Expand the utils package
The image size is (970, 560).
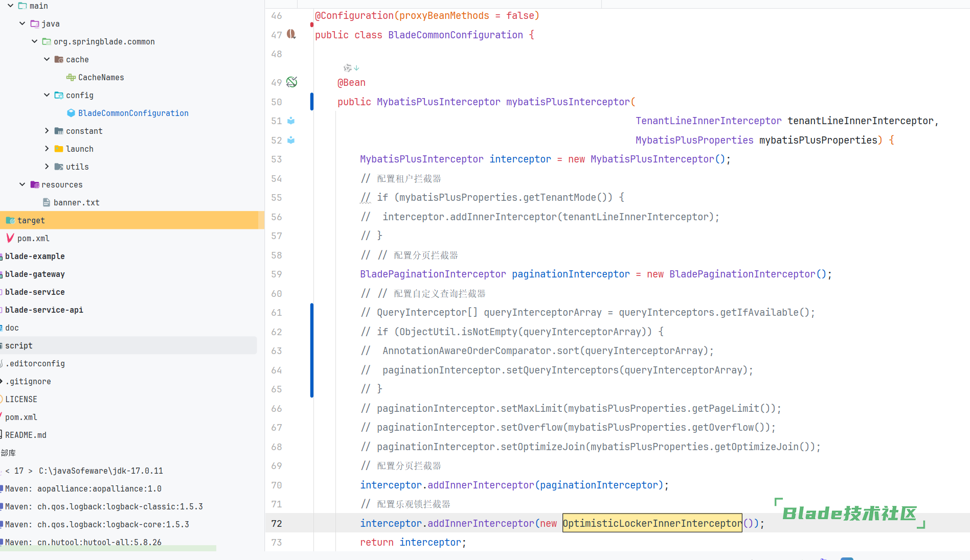(47, 167)
